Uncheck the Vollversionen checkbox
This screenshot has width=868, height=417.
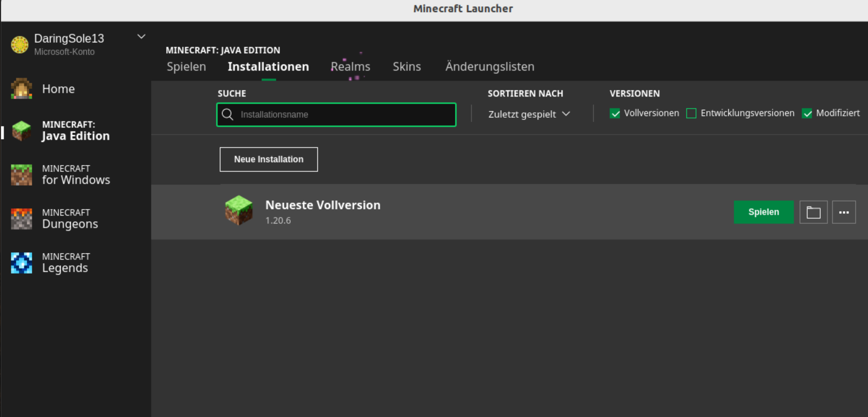pyautogui.click(x=615, y=114)
